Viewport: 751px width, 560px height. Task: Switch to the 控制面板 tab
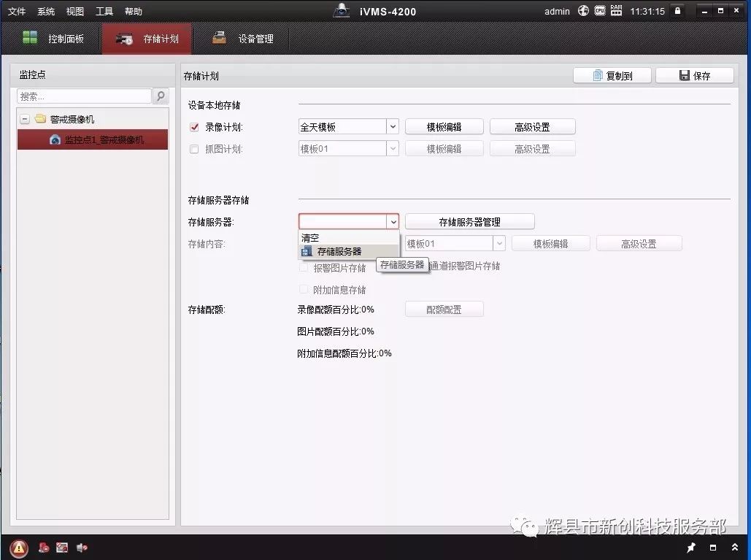click(x=53, y=39)
